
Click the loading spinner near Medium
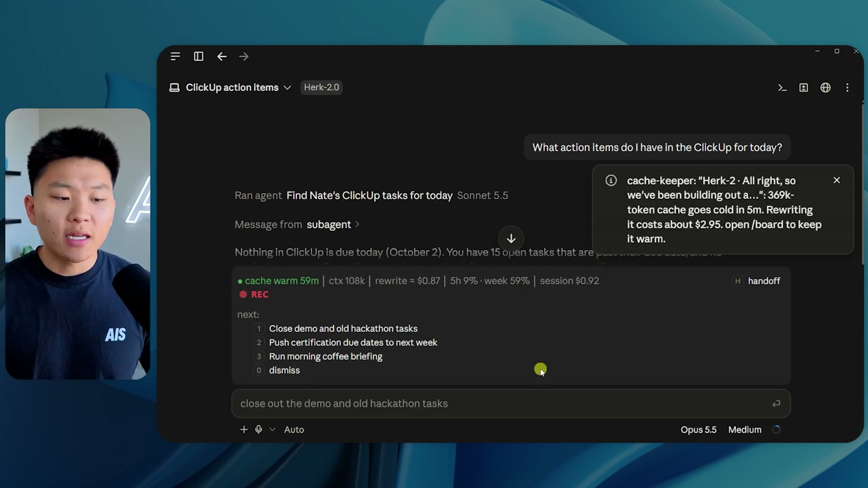coord(776,429)
